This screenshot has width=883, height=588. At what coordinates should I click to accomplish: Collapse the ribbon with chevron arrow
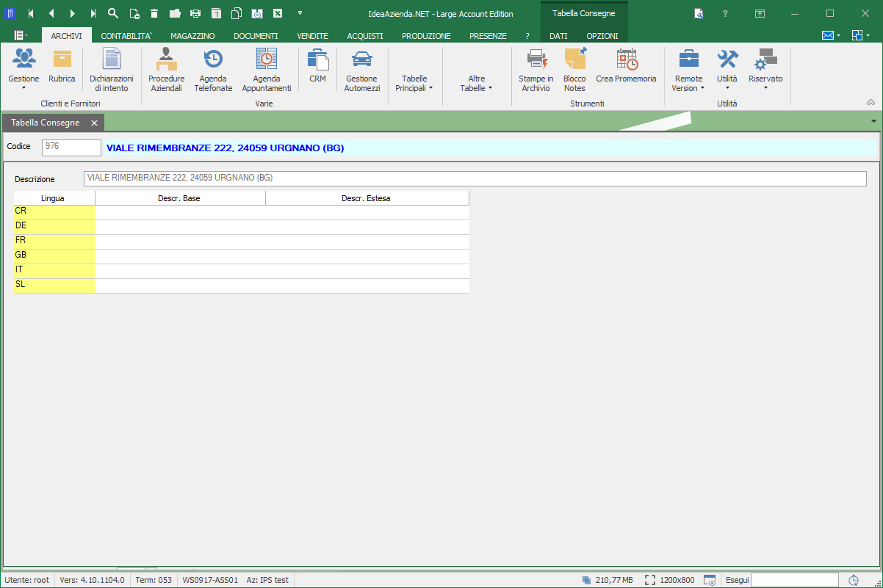pos(871,103)
